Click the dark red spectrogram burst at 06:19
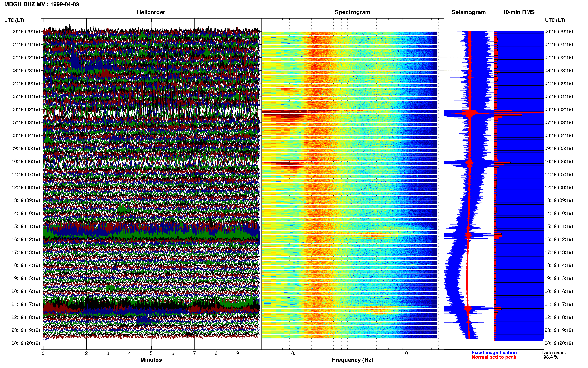 coord(285,114)
